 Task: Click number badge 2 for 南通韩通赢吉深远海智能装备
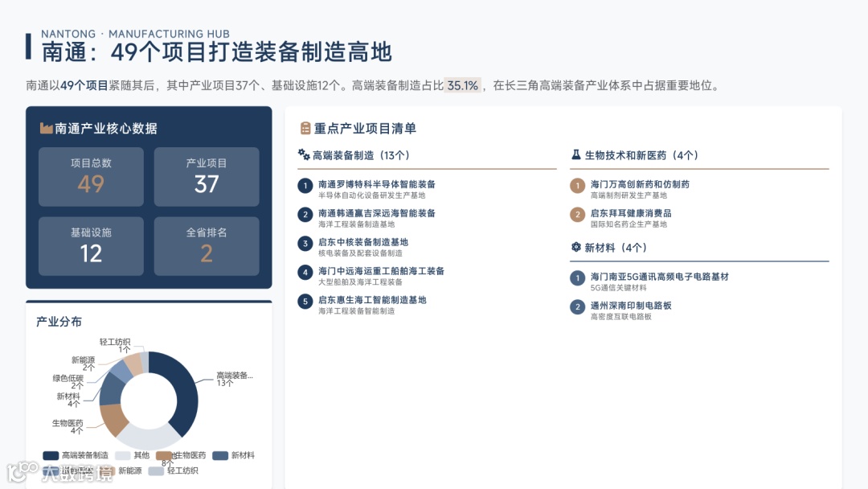pos(305,214)
